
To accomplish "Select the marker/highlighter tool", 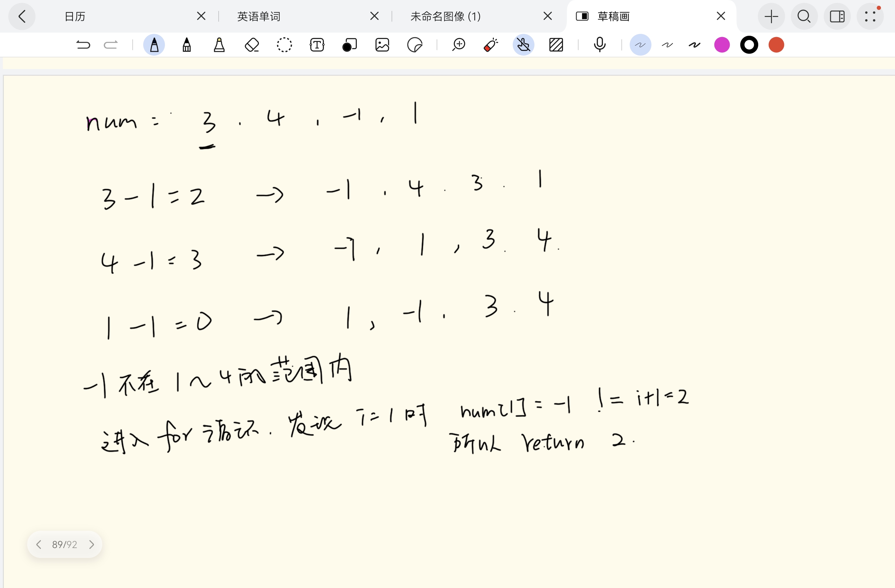I will tap(219, 45).
